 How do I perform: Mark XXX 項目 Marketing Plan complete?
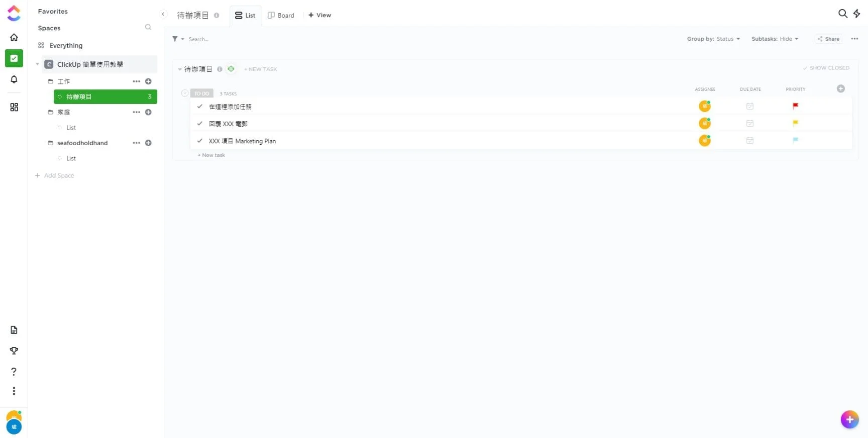[x=200, y=141]
